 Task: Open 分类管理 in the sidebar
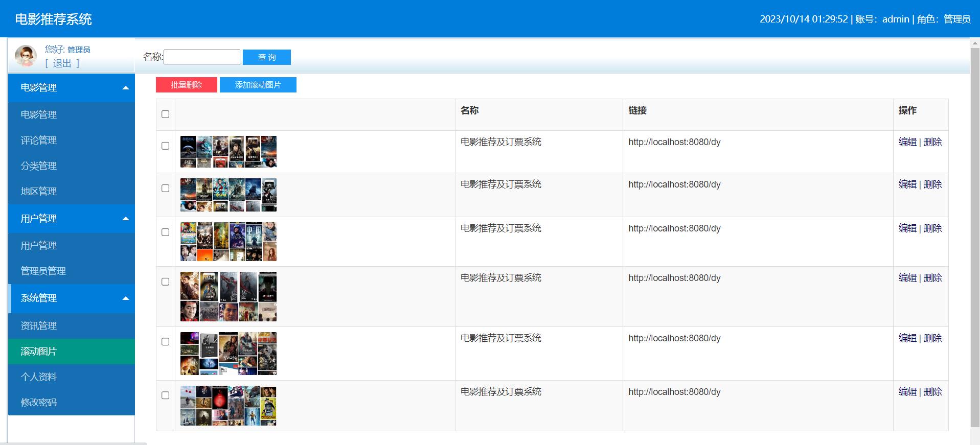(x=72, y=166)
